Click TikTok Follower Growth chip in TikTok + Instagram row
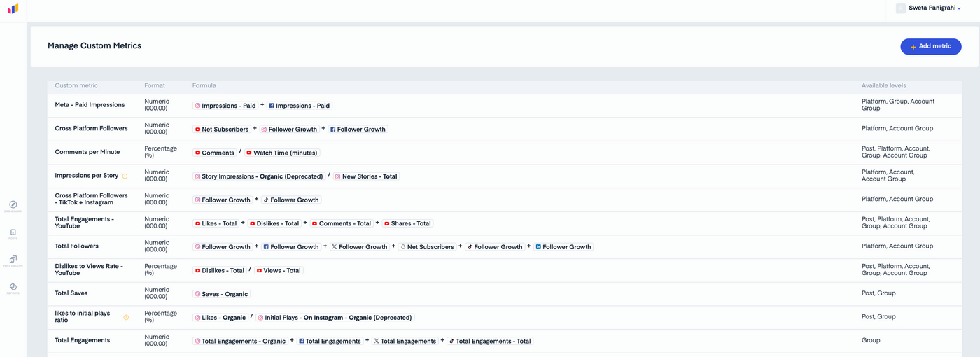980x357 pixels. tap(291, 199)
